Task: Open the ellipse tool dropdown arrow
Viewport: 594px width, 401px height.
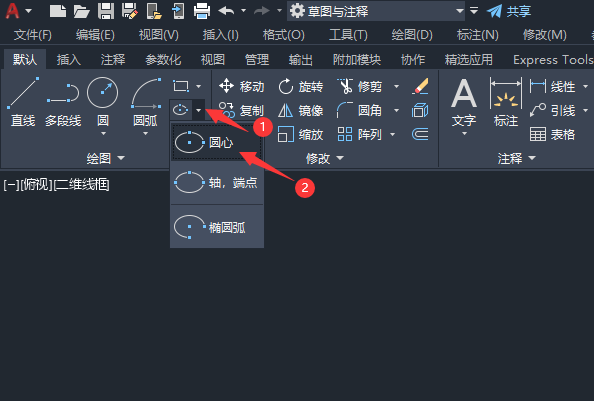Action: tap(199, 110)
